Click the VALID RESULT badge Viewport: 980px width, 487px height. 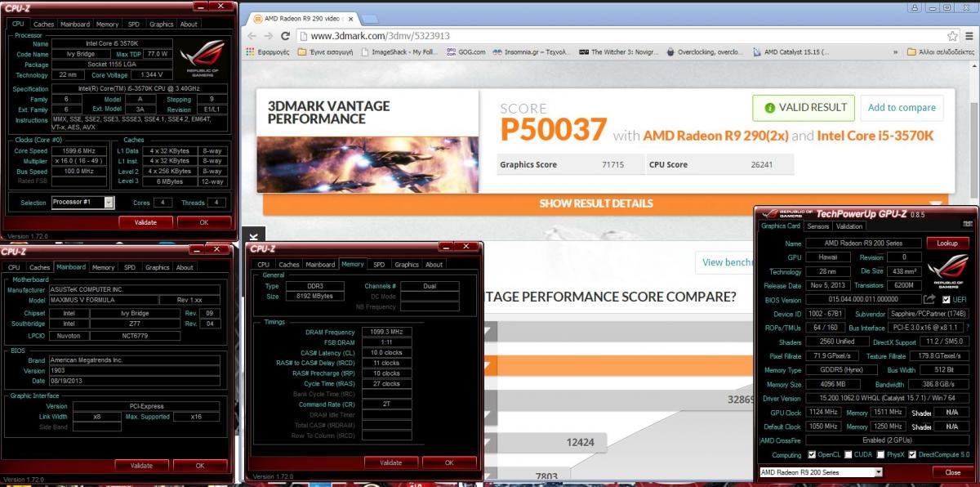click(804, 107)
